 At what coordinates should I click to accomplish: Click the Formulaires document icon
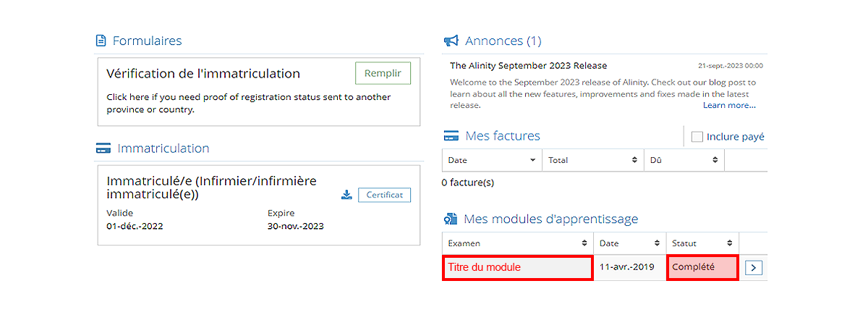(x=101, y=41)
